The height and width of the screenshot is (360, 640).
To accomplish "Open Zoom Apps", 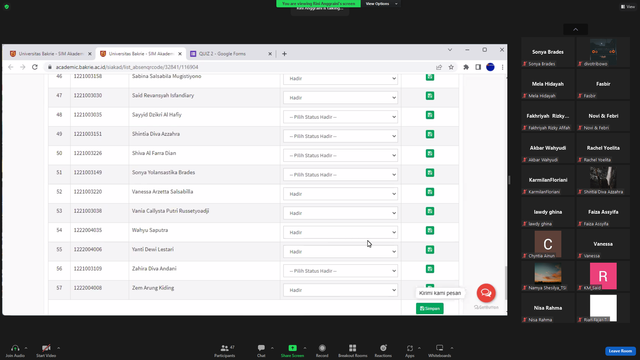I will pyautogui.click(x=410, y=350).
